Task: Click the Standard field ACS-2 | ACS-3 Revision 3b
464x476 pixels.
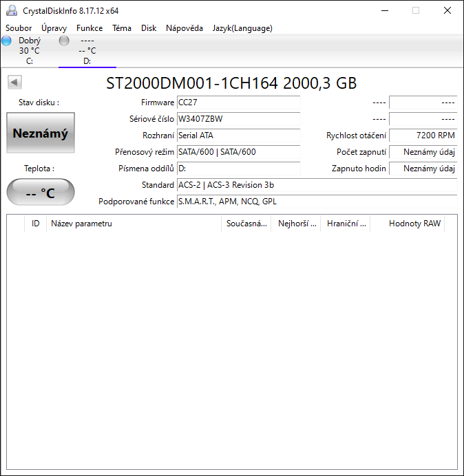Action: click(x=317, y=185)
